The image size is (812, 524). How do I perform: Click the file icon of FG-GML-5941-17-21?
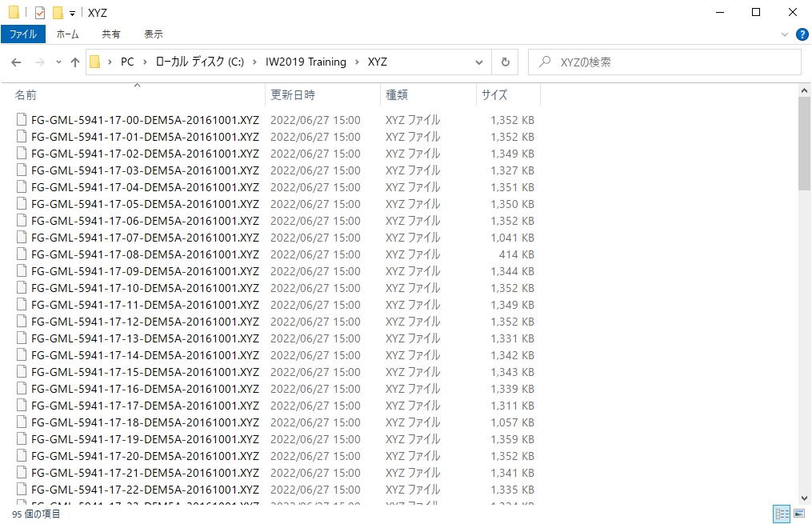click(22, 473)
